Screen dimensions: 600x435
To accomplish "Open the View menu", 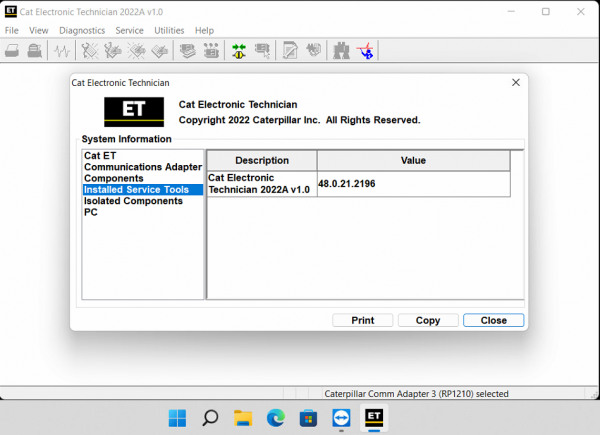I will click(x=39, y=31).
